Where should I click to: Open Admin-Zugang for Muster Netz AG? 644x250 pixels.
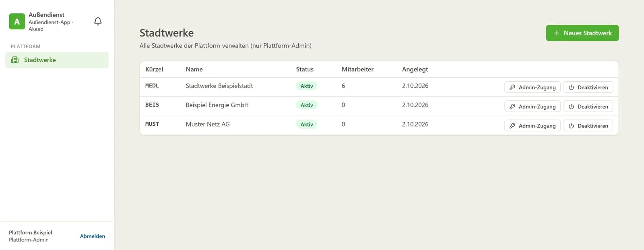click(532, 126)
